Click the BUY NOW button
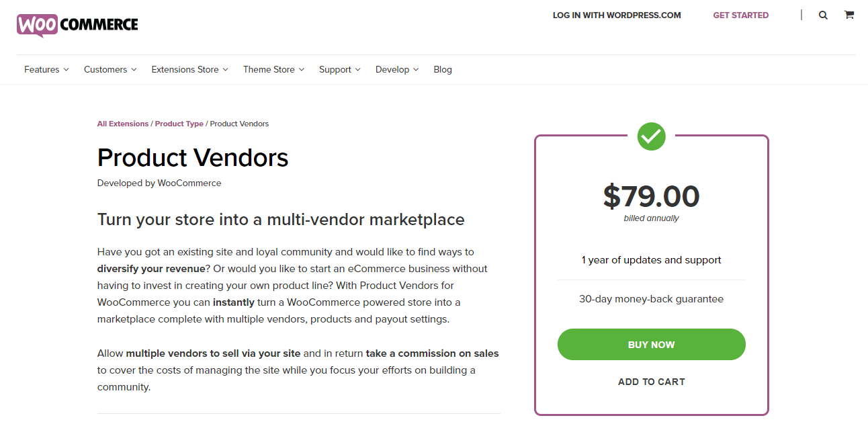868x422 pixels. 651,344
